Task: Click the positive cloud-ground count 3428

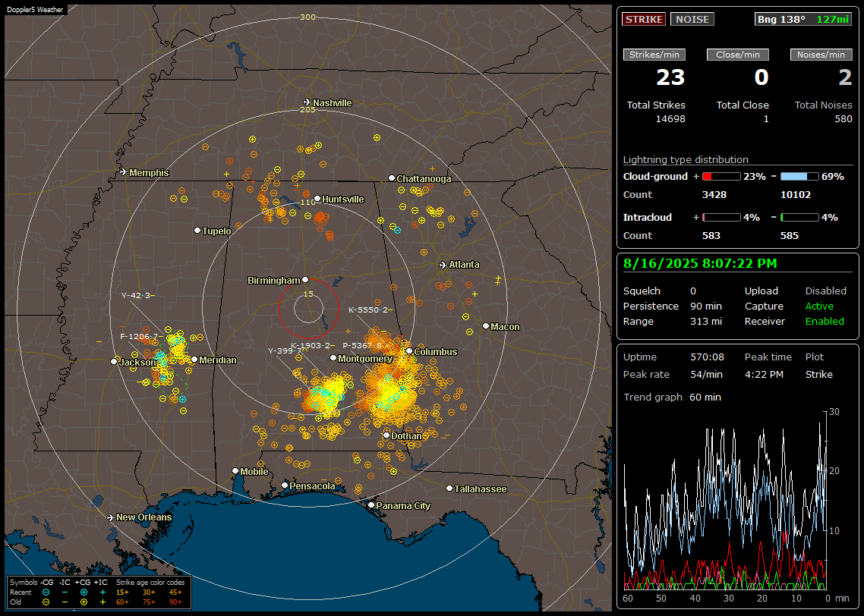Action: point(714,195)
